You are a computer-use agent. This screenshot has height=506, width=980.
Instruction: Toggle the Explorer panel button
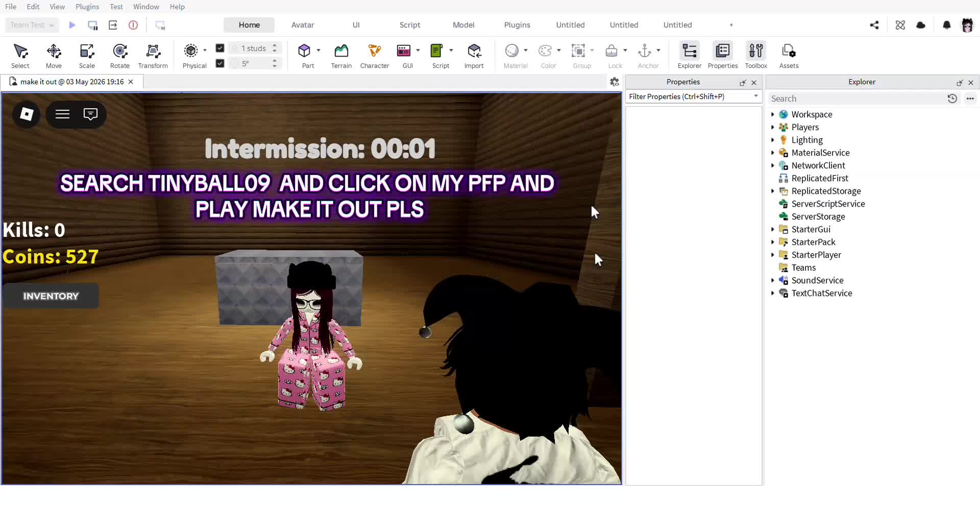tap(690, 56)
